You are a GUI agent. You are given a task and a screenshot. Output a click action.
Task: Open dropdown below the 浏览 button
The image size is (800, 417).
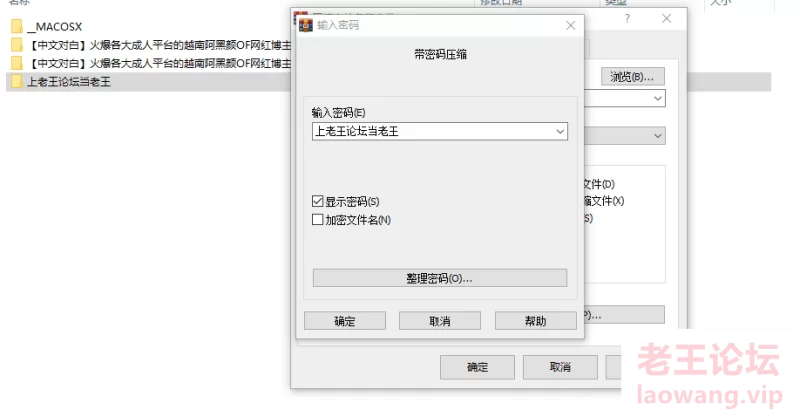pyautogui.click(x=658, y=98)
